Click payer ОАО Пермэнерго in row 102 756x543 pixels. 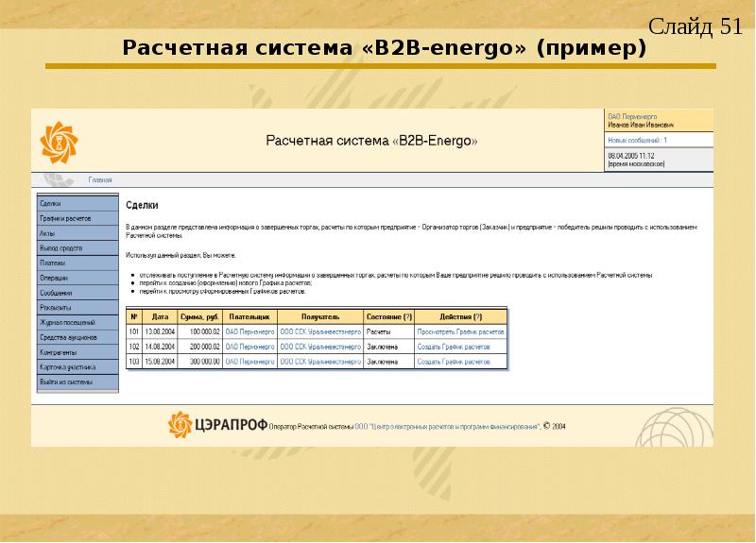point(249,347)
